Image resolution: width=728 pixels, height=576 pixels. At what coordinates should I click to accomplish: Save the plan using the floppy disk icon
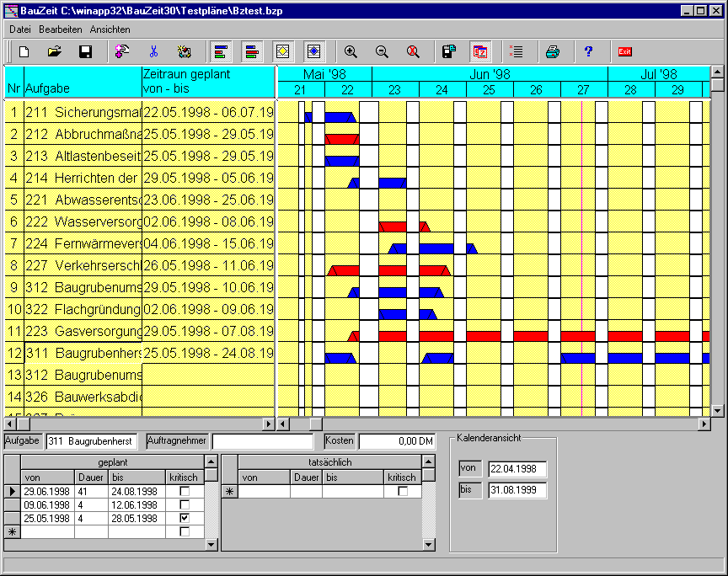click(85, 51)
